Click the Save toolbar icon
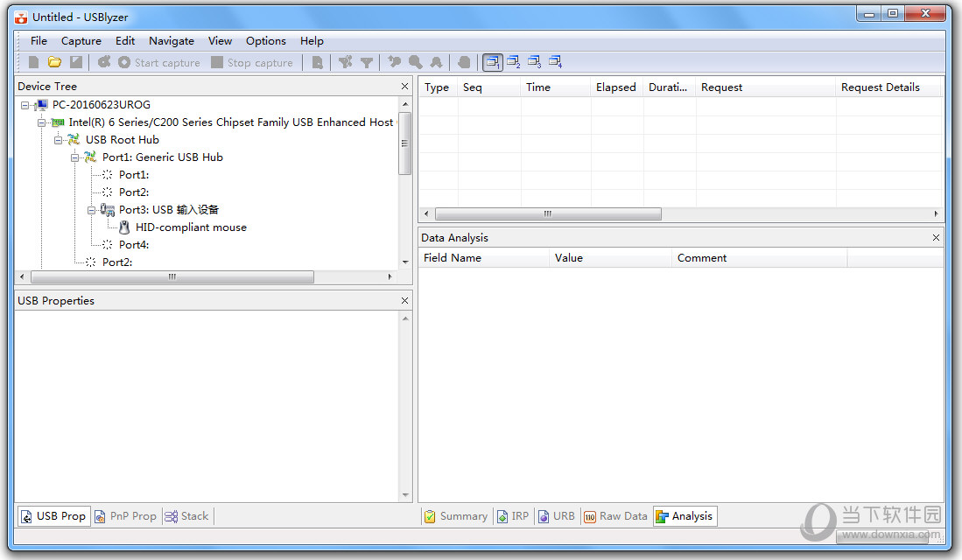Image resolution: width=962 pixels, height=560 pixels. pos(76,62)
